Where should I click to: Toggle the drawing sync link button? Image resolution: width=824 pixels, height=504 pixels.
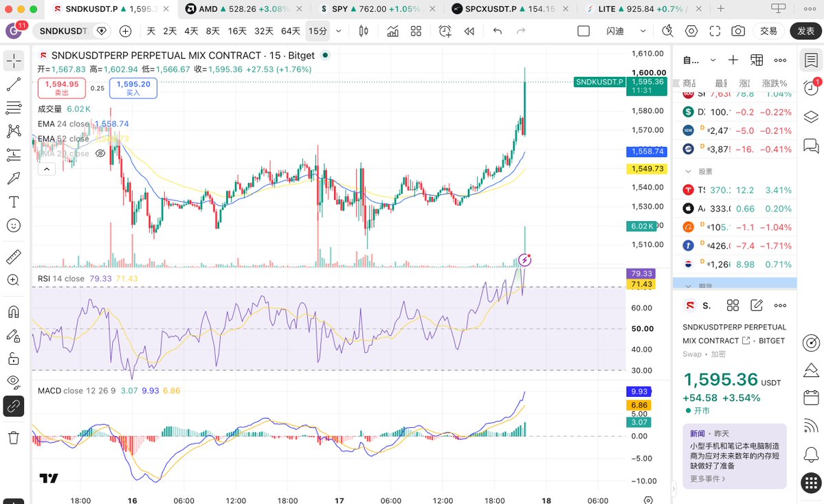pos(14,406)
